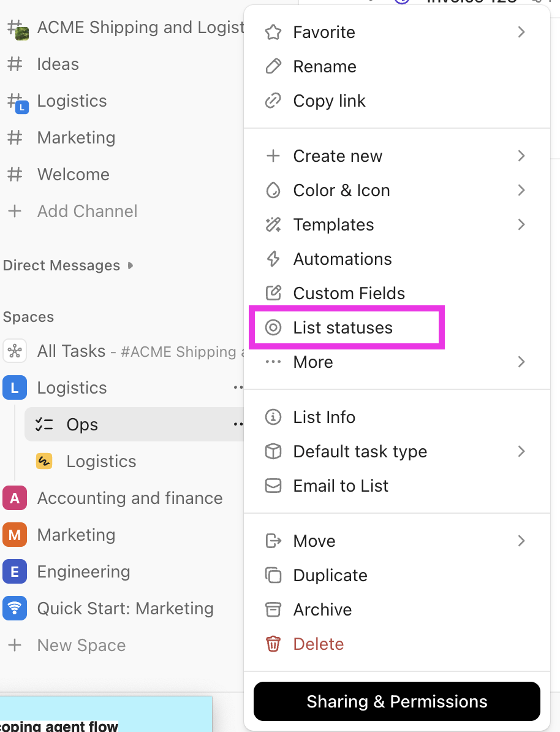Open the Automations lightning bolt icon
The image size is (560, 732).
[273, 259]
